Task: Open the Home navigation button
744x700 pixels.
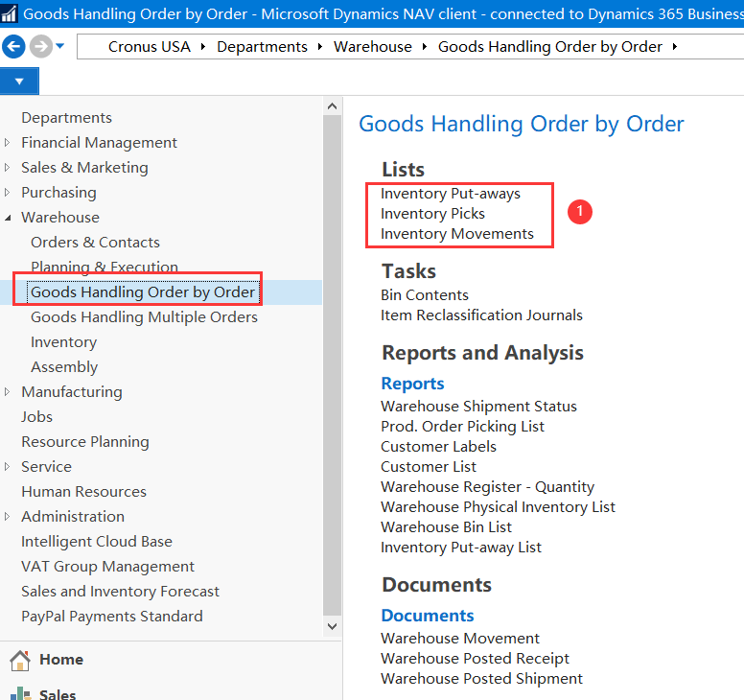Action: [x=61, y=660]
